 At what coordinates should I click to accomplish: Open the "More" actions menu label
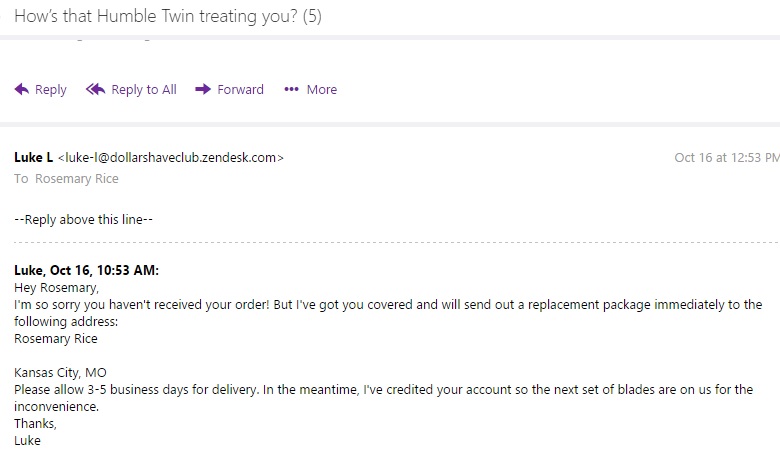322,90
